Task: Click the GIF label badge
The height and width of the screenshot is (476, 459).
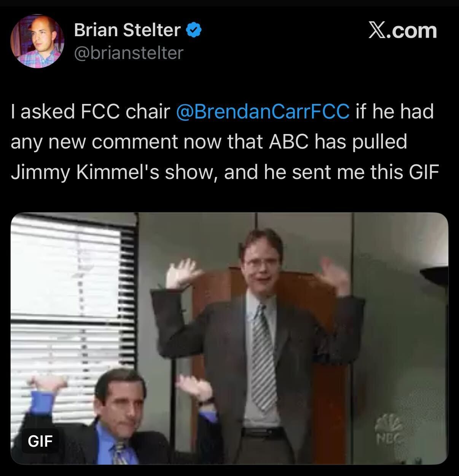Action: click(x=40, y=441)
